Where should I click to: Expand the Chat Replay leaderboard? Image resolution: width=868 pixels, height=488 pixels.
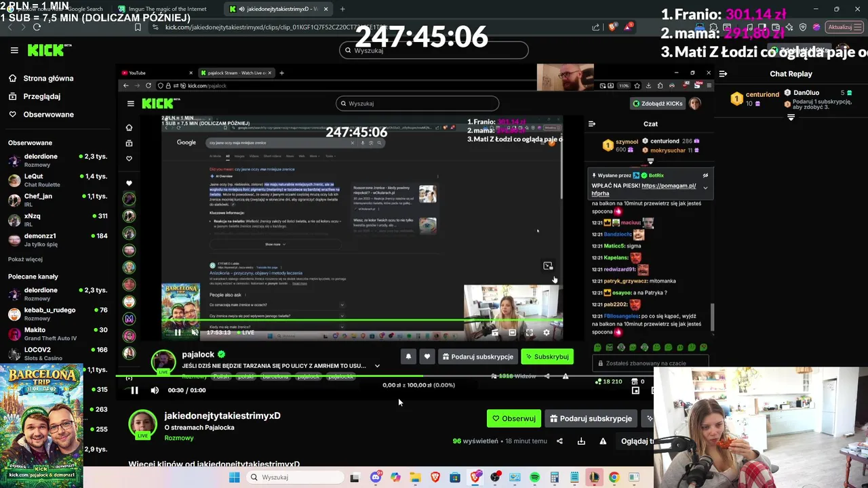coord(791,118)
